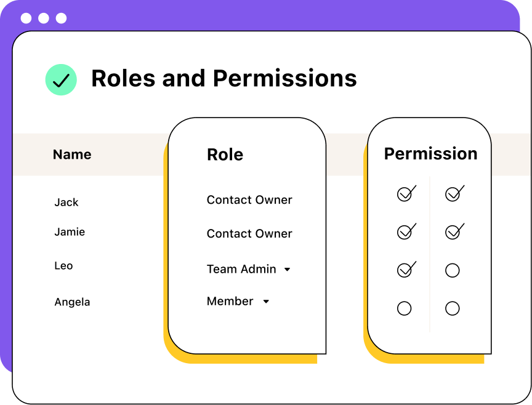Viewport: 532px width, 405px height.
Task: Uncheck Jack's first permission checkbox
Action: coord(405,194)
